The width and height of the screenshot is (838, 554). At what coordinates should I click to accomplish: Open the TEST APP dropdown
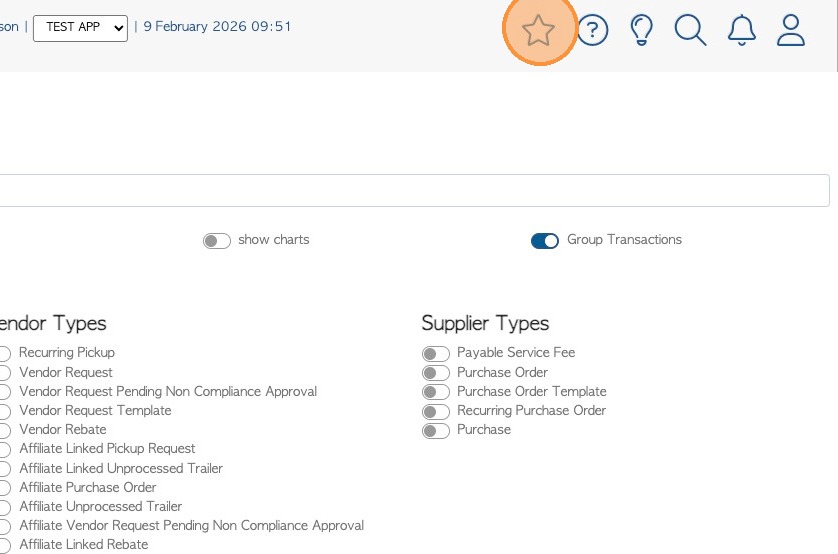[x=80, y=28]
